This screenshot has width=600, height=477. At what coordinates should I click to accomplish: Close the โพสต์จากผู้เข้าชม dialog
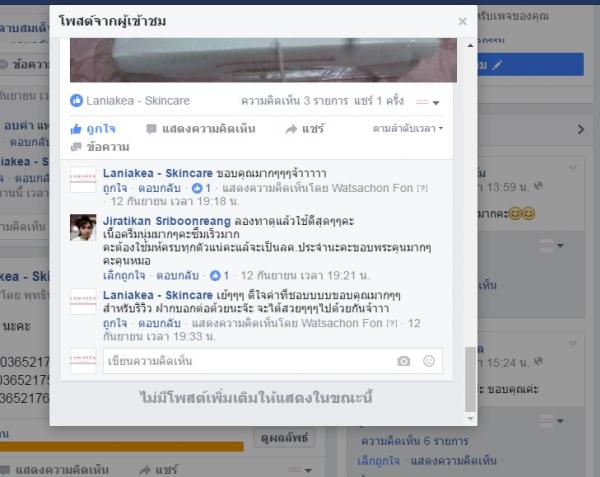coord(463,21)
